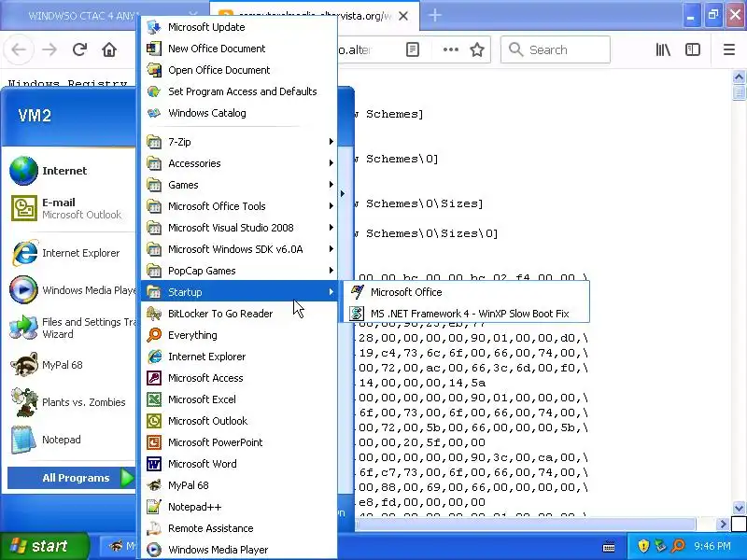The width and height of the screenshot is (747, 560).
Task: Expand the highlighted Startup folder
Action: pos(239,292)
